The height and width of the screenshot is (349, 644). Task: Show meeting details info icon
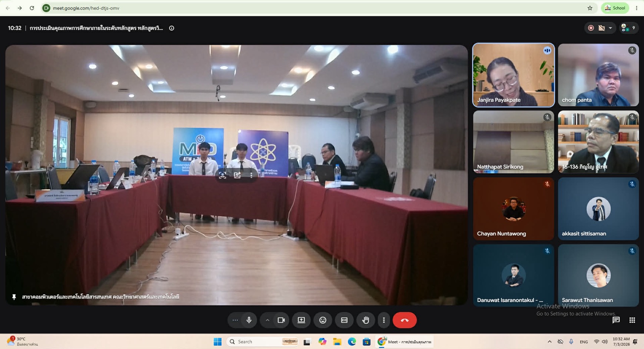click(172, 28)
